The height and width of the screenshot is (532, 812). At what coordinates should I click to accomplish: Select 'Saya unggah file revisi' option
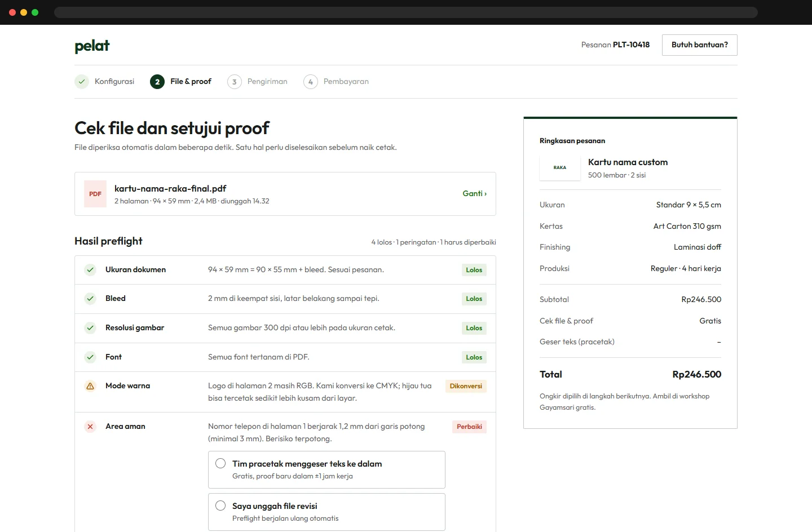[326, 512]
